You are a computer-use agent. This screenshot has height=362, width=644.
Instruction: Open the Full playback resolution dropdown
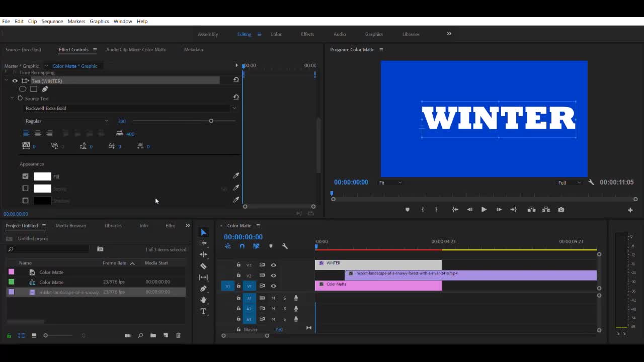click(569, 183)
